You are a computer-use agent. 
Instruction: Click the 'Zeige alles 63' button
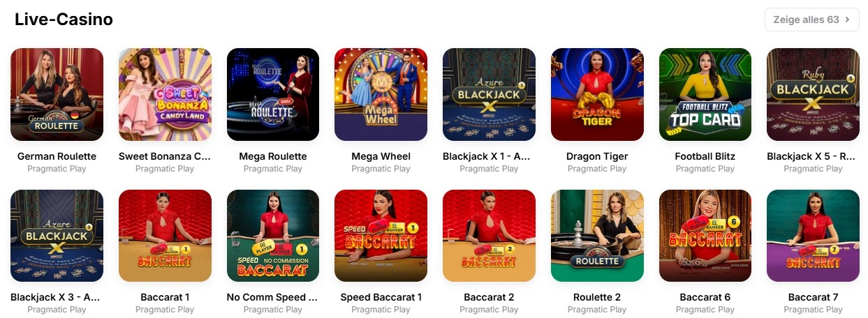coord(811,20)
